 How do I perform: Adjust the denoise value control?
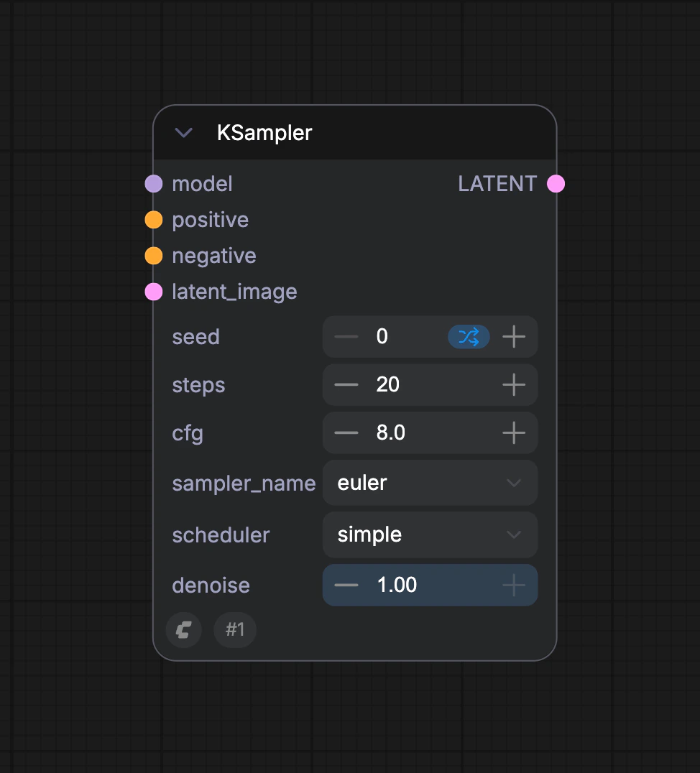[x=430, y=585]
